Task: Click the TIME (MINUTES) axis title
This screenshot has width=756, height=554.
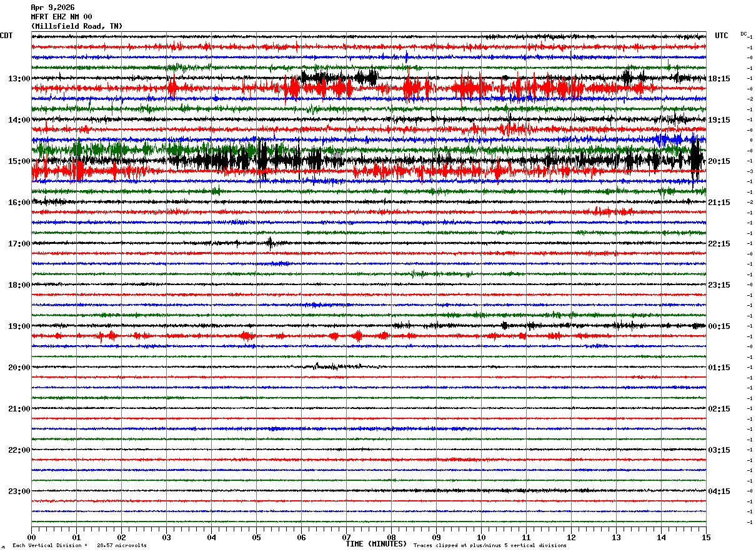Action: click(x=376, y=544)
